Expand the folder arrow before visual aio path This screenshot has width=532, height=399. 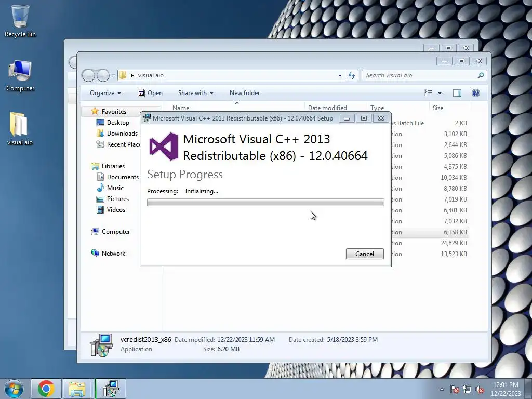[x=132, y=75]
